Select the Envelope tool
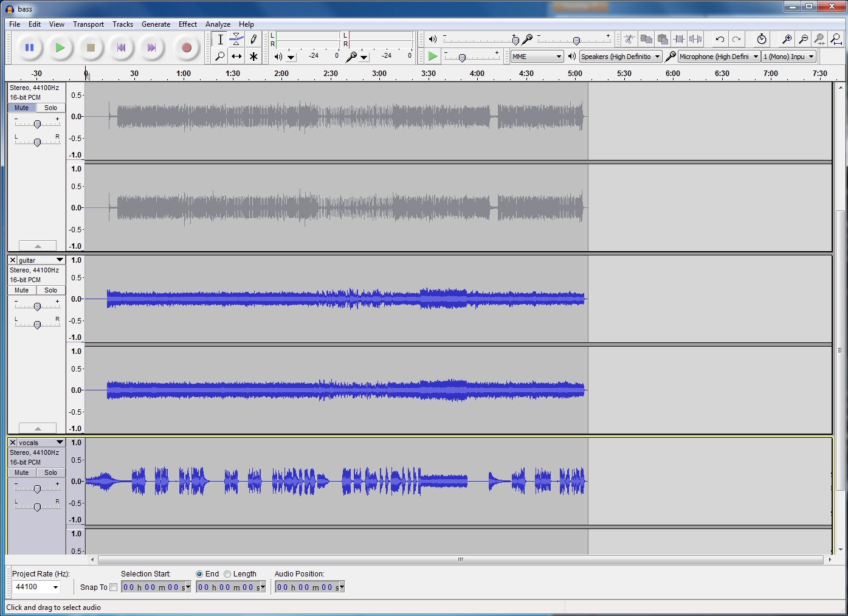 click(236, 40)
